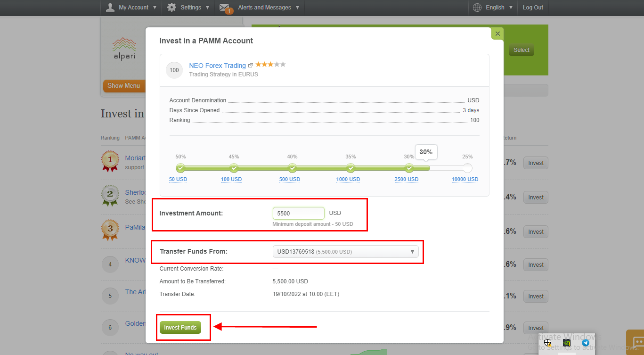Screen dimensions: 644x355
Task: Click the Investment Amount input field
Action: tap(298, 213)
